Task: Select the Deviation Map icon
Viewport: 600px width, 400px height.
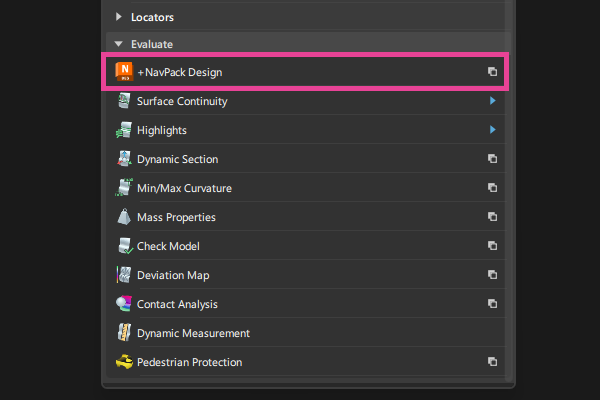Action: tap(124, 275)
